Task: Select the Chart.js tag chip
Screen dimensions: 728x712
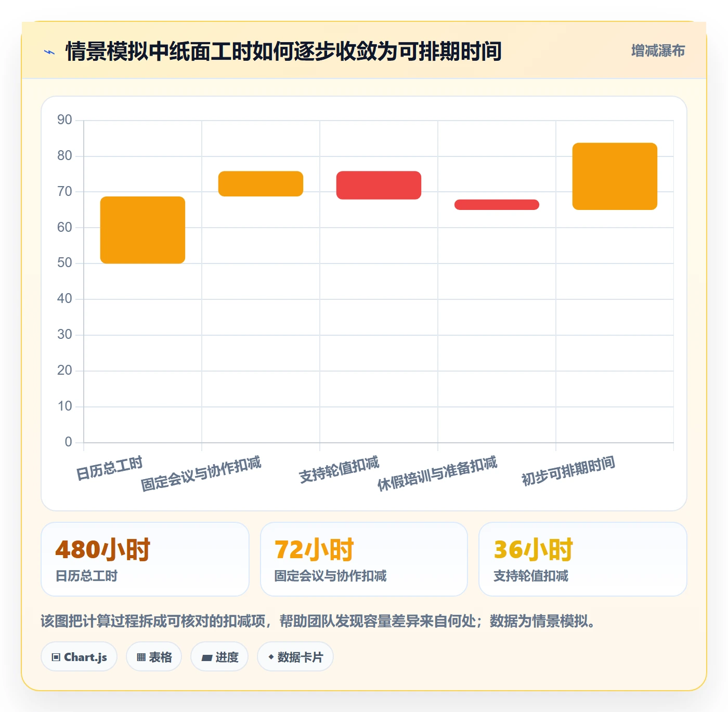Action: (x=79, y=657)
